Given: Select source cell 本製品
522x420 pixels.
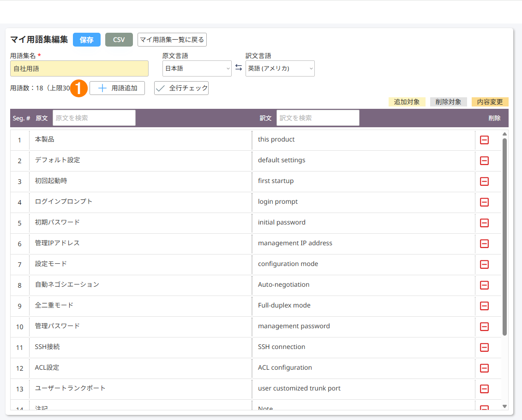Looking at the screenshot, I should [x=140, y=140].
